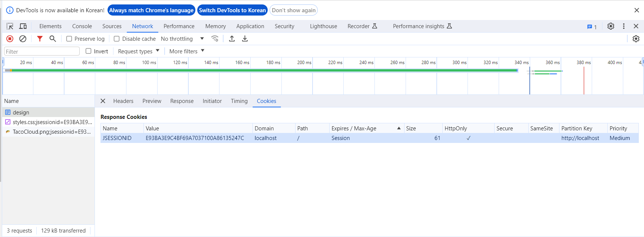The image size is (644, 237).
Task: Click the blue DOMContentLoaded marker line
Action: pyautogui.click(x=529, y=81)
